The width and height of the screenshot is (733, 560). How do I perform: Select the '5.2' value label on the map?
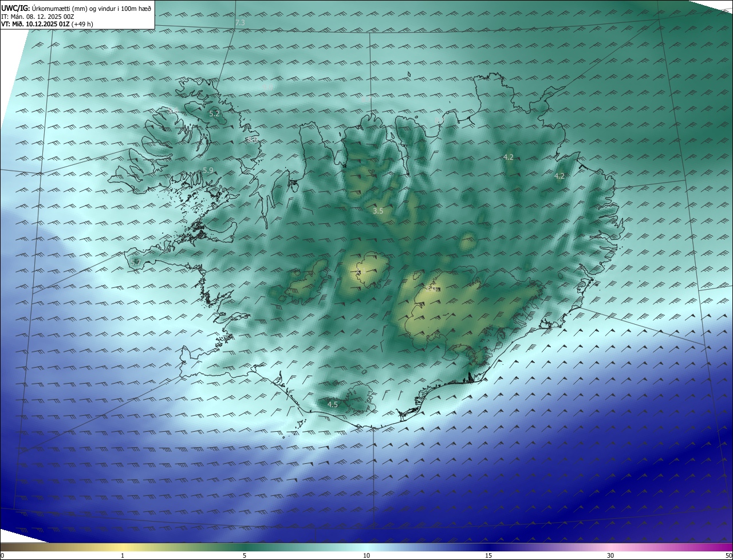214,114
